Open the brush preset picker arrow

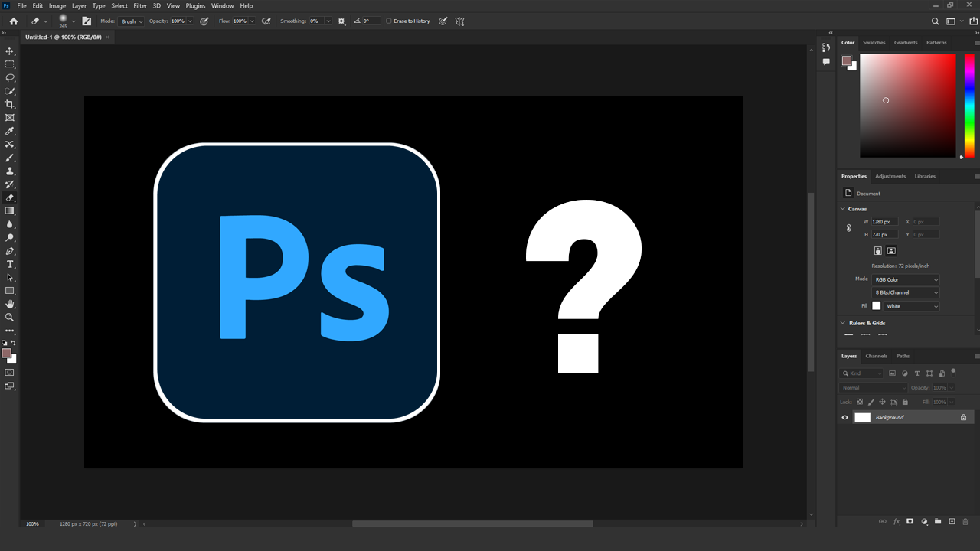(x=73, y=21)
